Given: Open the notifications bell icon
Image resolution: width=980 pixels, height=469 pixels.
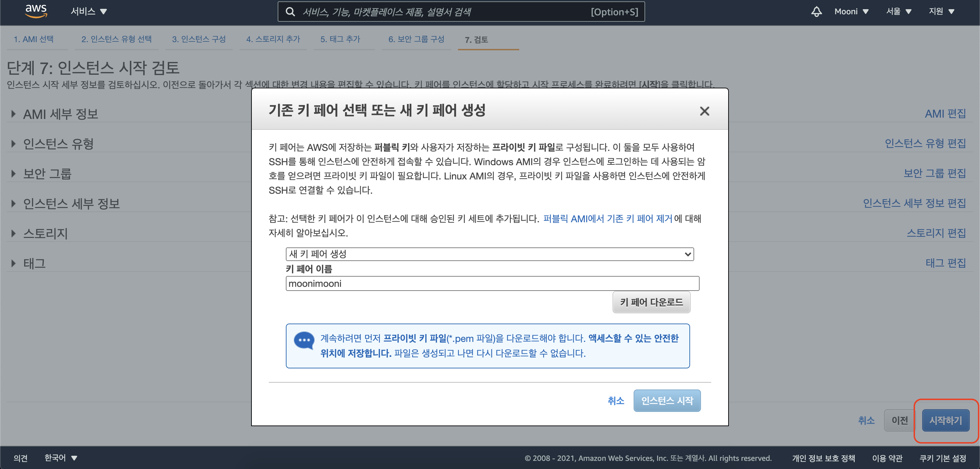Looking at the screenshot, I should pos(816,12).
